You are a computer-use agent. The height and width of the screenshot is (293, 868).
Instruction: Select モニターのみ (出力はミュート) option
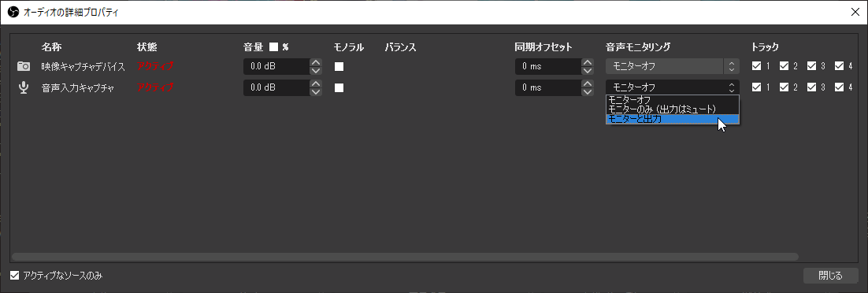coord(673,109)
